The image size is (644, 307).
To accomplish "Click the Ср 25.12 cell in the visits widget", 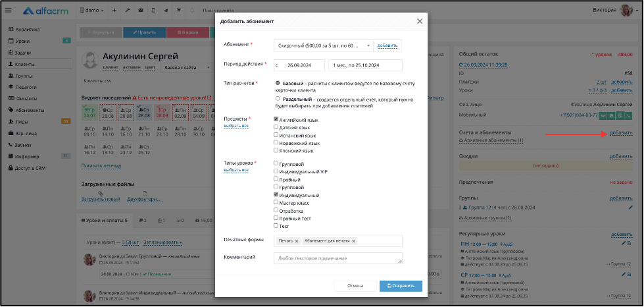I will [144, 149].
